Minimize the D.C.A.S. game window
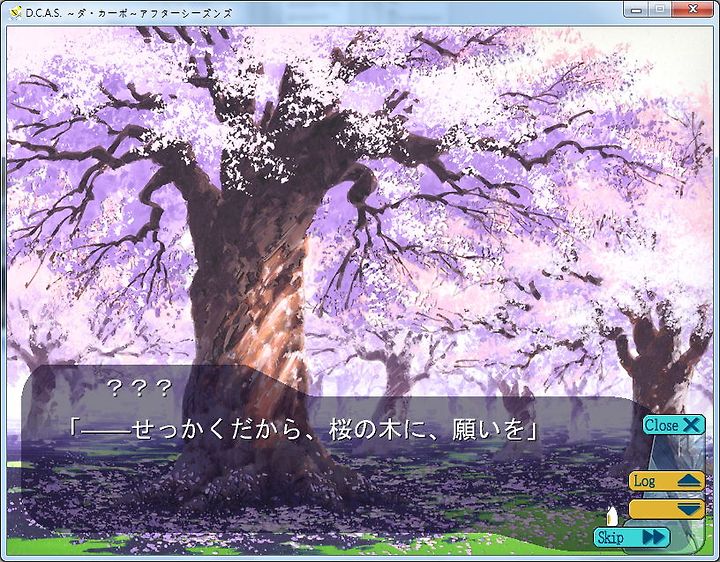Screen dimensions: 720x562 (636, 9)
